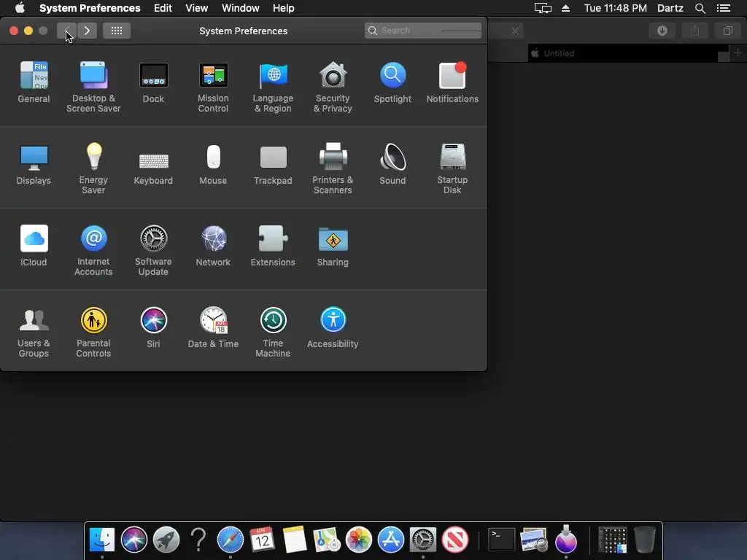
Task: Click the eject icon in menu bar
Action: tap(565, 8)
